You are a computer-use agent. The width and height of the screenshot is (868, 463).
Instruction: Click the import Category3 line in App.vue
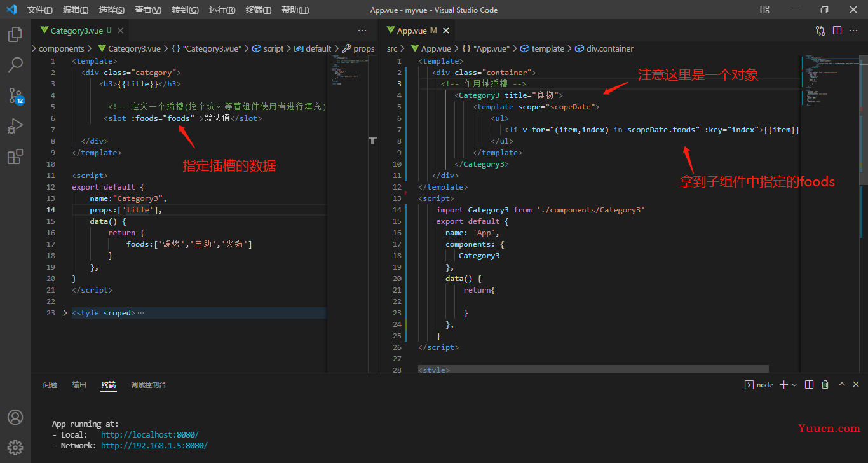coord(541,210)
